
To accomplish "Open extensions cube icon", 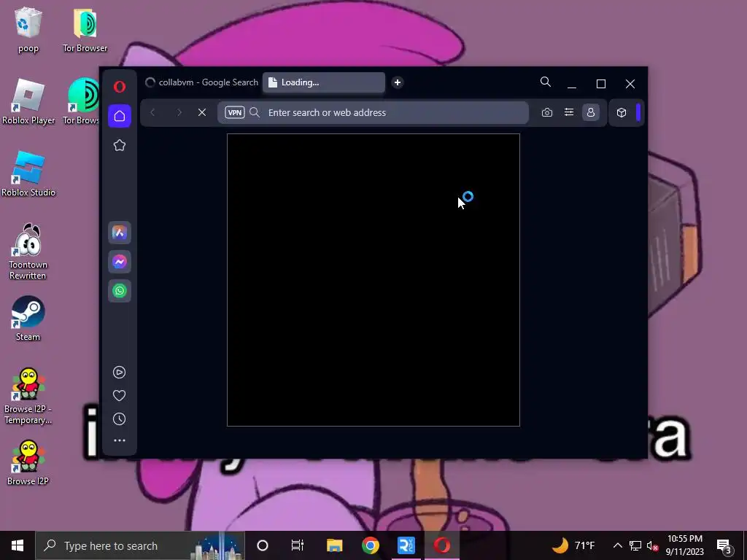I will coord(622,112).
